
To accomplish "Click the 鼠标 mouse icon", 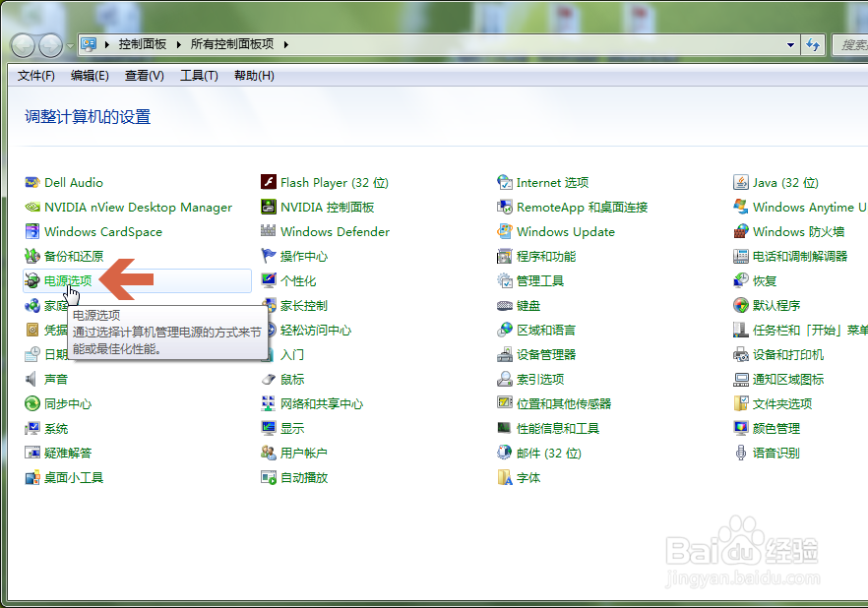I will click(269, 379).
